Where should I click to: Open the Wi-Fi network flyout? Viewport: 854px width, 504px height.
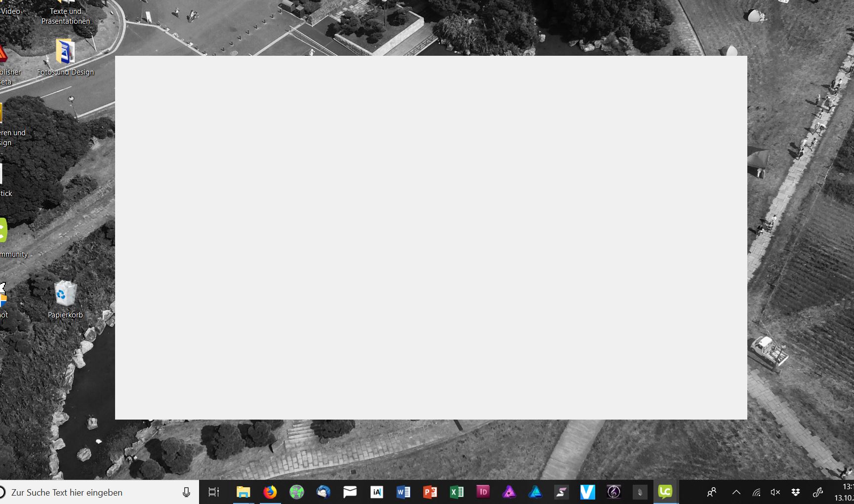coord(756,492)
